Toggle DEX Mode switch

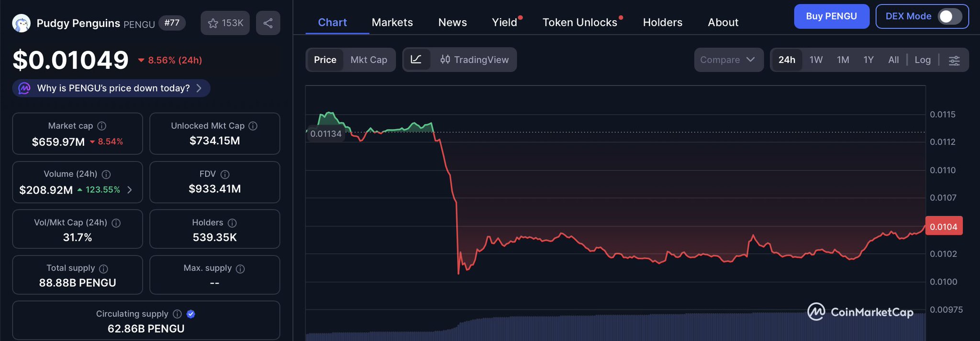click(x=949, y=16)
